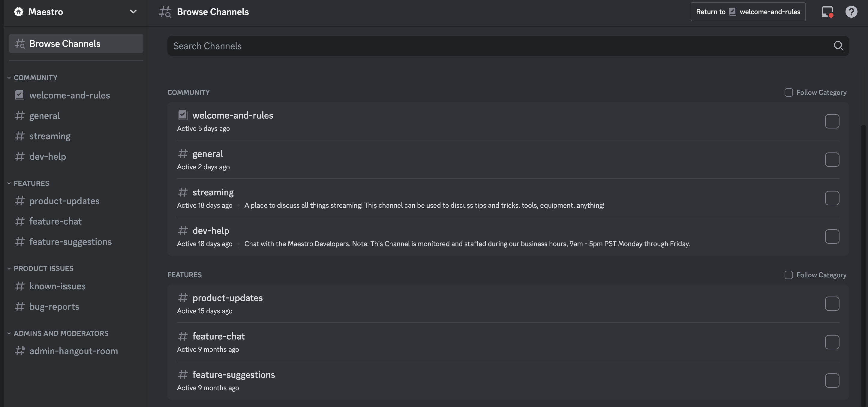The width and height of the screenshot is (868, 407).
Task: Click the search magnifier icon
Action: click(x=838, y=46)
